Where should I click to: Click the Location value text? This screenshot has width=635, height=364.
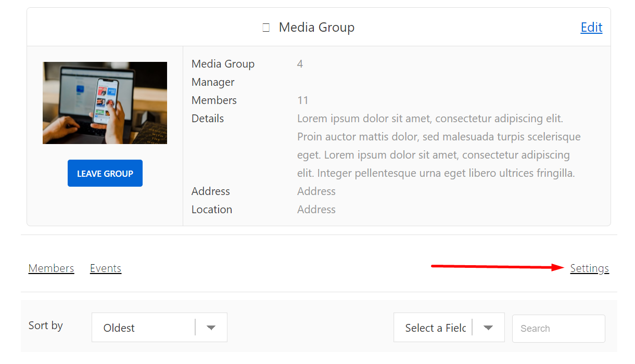pyautogui.click(x=316, y=209)
